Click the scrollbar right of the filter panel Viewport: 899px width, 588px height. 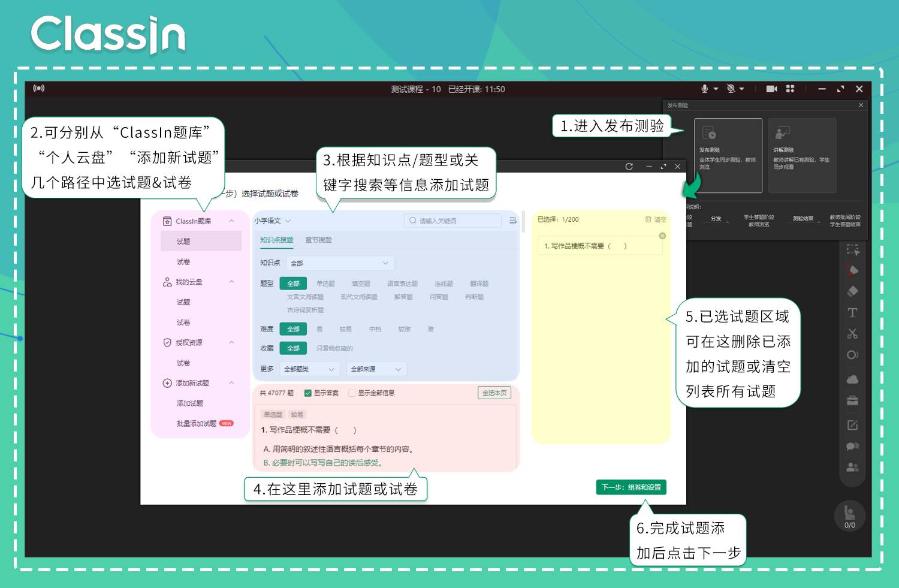pos(523,221)
